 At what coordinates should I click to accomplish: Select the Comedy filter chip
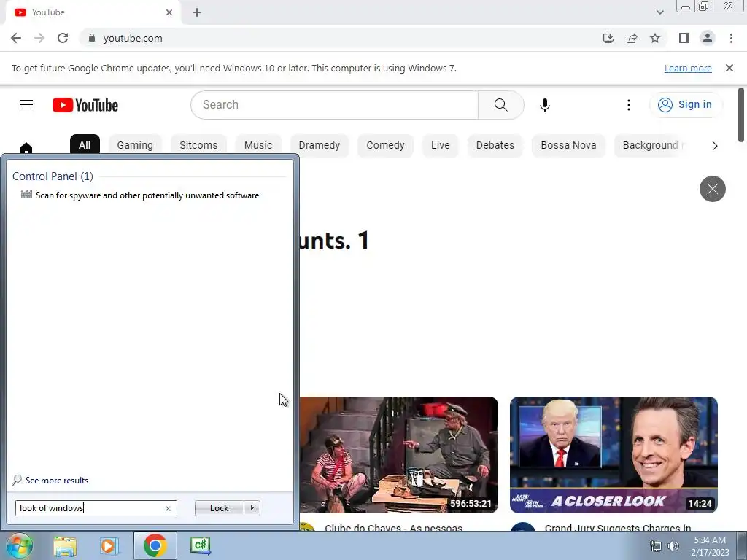point(385,145)
